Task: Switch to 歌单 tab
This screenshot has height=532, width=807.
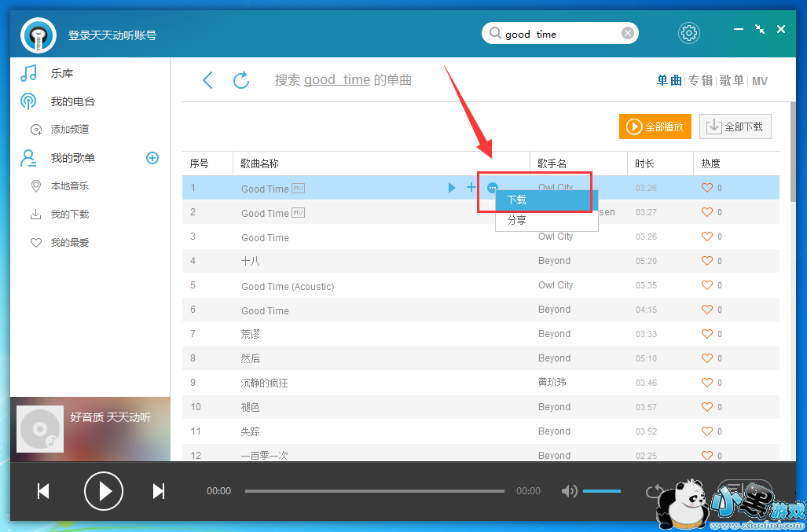Action: [x=732, y=81]
